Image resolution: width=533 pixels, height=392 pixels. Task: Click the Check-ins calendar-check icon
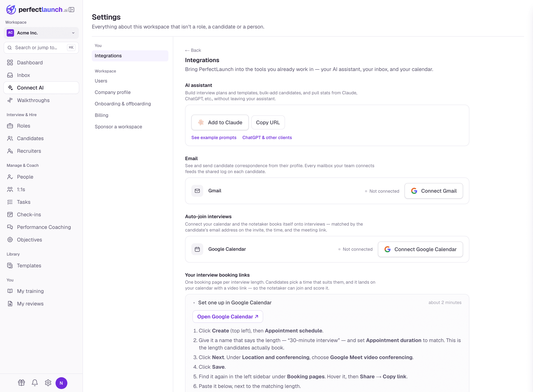tap(10, 215)
